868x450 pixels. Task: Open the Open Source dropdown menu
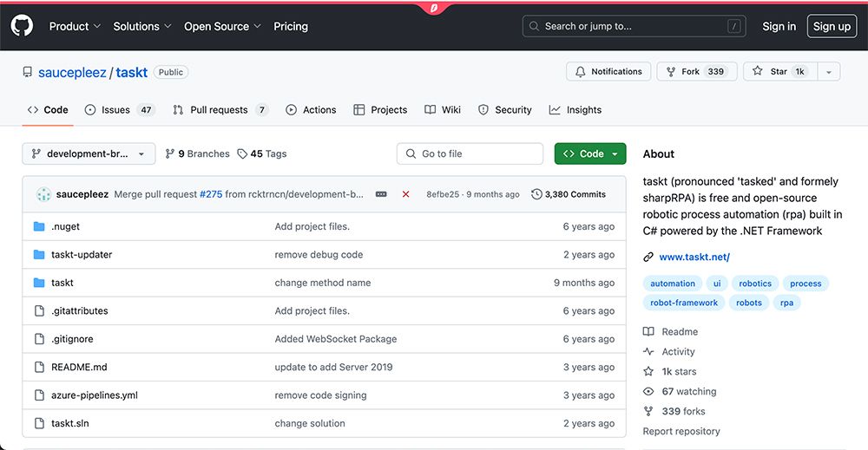[x=222, y=26]
